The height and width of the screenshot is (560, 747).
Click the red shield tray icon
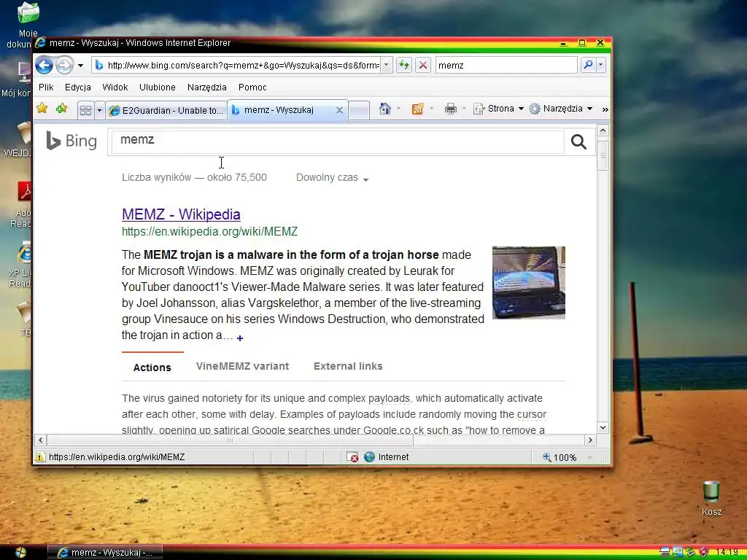click(704, 553)
